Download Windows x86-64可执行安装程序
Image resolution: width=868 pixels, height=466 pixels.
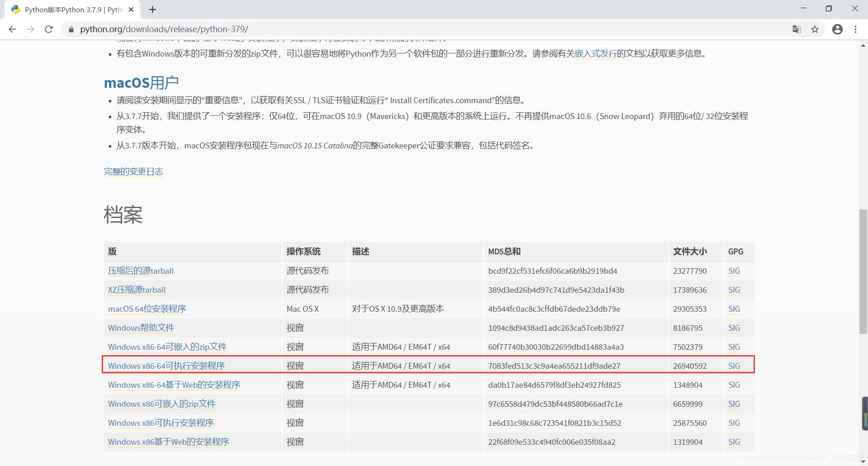click(166, 366)
